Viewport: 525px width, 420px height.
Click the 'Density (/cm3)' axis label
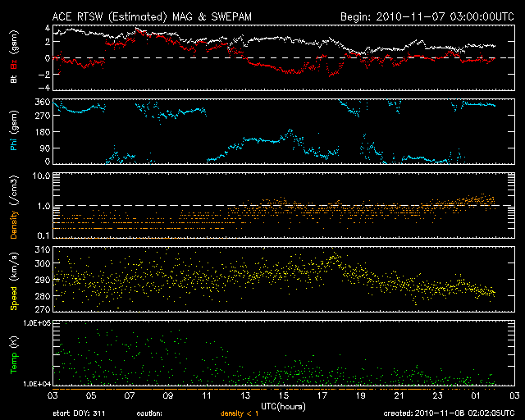pyautogui.click(x=14, y=207)
